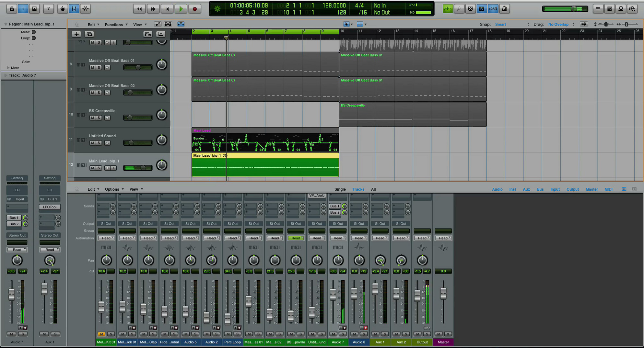The image size is (644, 348).
Task: Click the Go to Beginning transport button
Action: (167, 9)
